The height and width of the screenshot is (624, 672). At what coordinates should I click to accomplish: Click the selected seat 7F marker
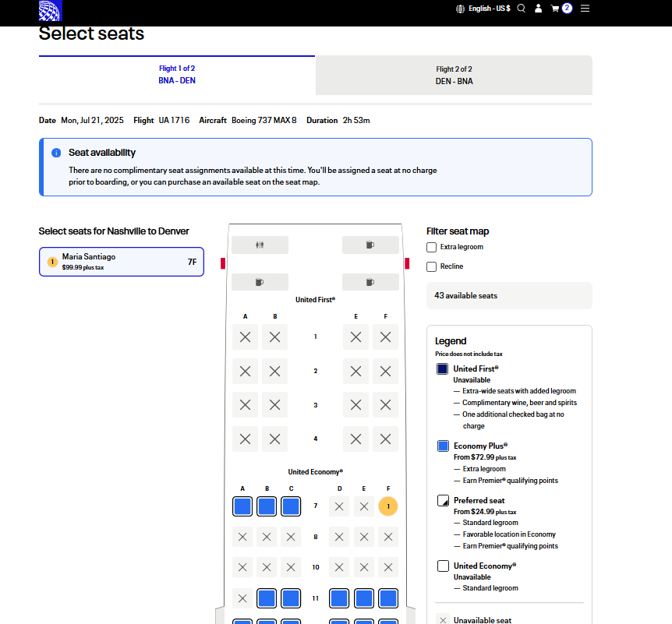click(388, 506)
